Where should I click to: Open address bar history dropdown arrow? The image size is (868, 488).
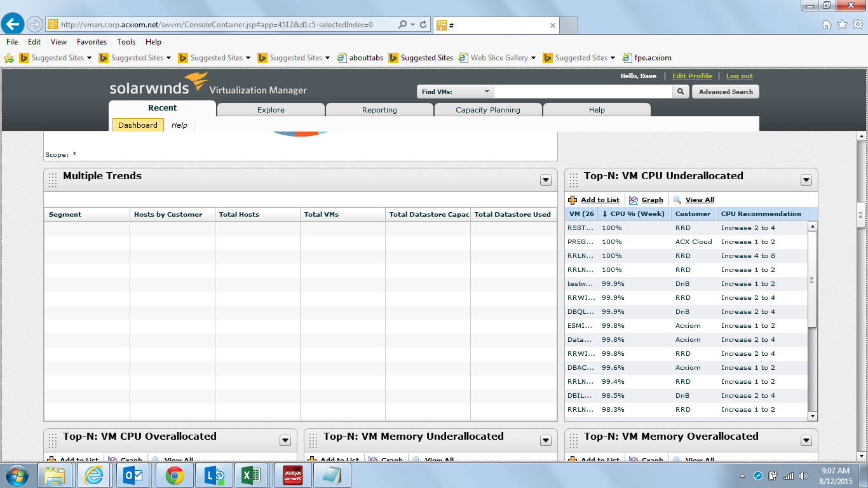pos(414,25)
